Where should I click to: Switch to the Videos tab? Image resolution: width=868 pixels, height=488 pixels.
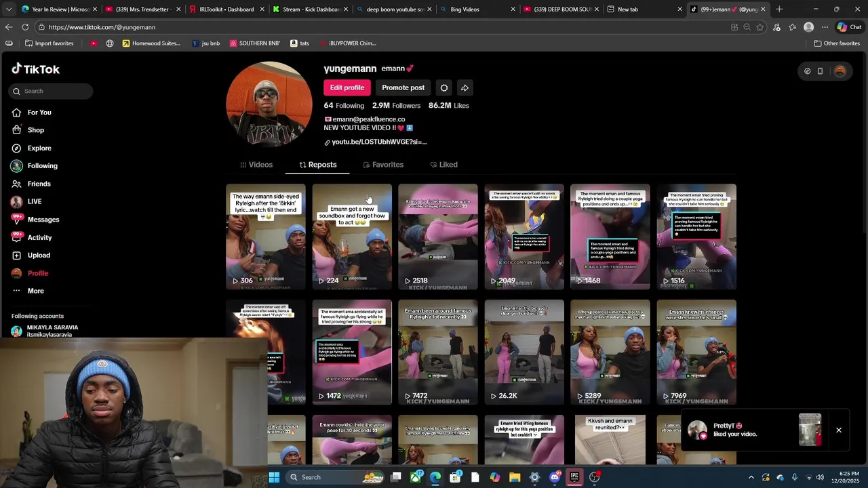[x=256, y=165]
